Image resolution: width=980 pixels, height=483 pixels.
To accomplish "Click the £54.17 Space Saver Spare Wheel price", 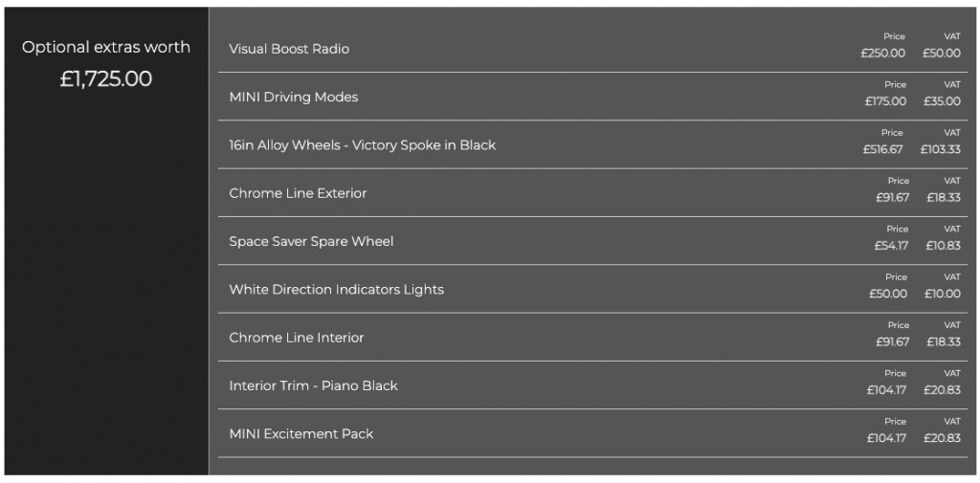I will [890, 246].
